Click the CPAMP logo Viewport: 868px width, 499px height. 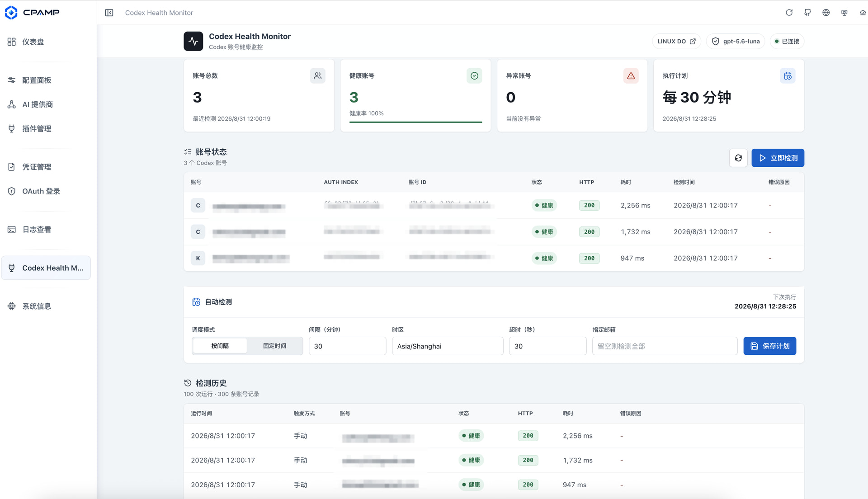click(x=32, y=12)
